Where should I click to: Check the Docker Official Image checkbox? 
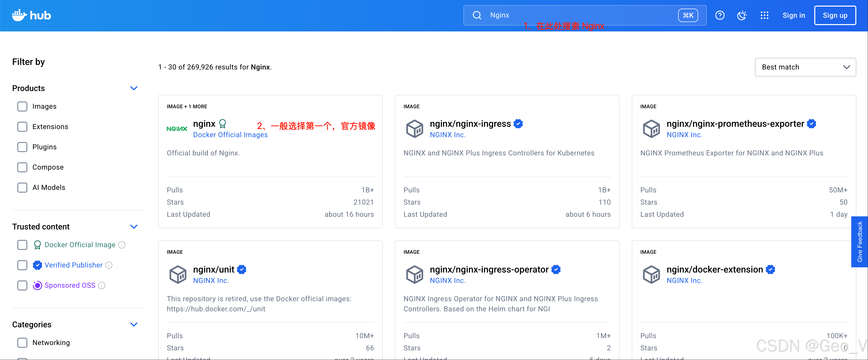click(22, 245)
